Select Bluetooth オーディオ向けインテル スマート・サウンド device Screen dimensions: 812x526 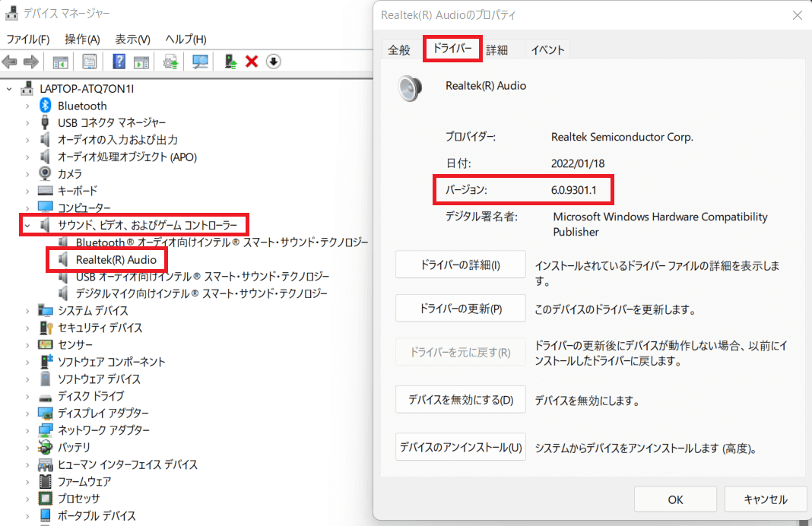tap(222, 242)
